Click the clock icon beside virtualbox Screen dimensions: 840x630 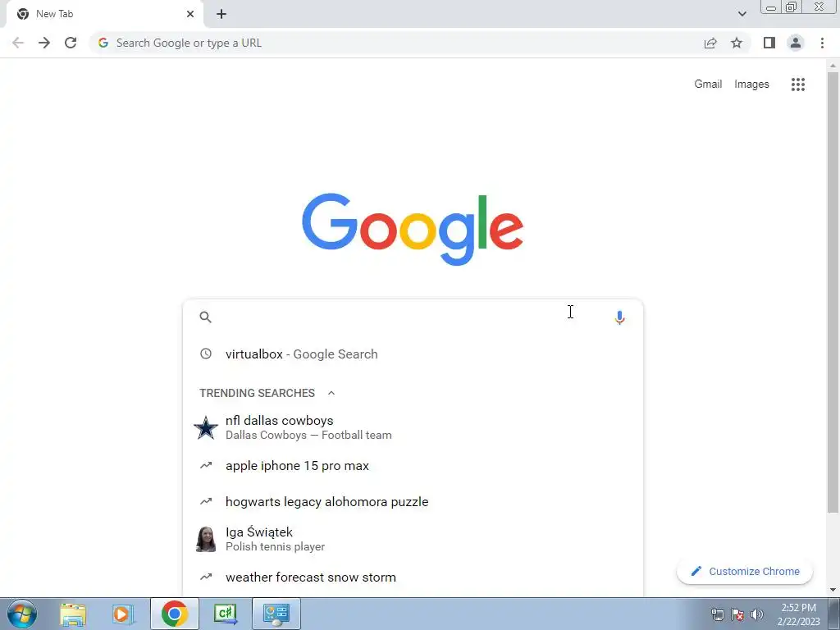click(x=206, y=354)
